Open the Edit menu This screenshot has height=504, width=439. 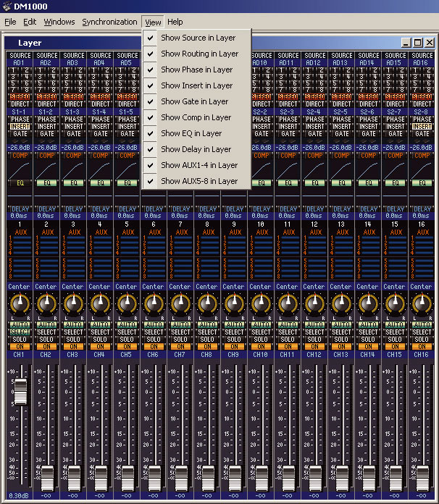click(30, 22)
